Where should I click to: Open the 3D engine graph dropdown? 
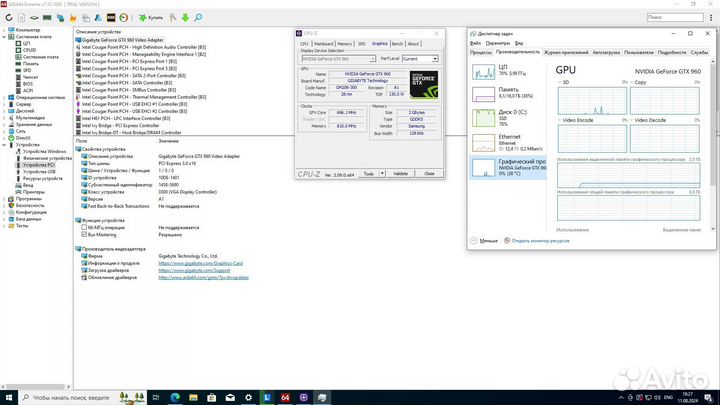click(560, 82)
